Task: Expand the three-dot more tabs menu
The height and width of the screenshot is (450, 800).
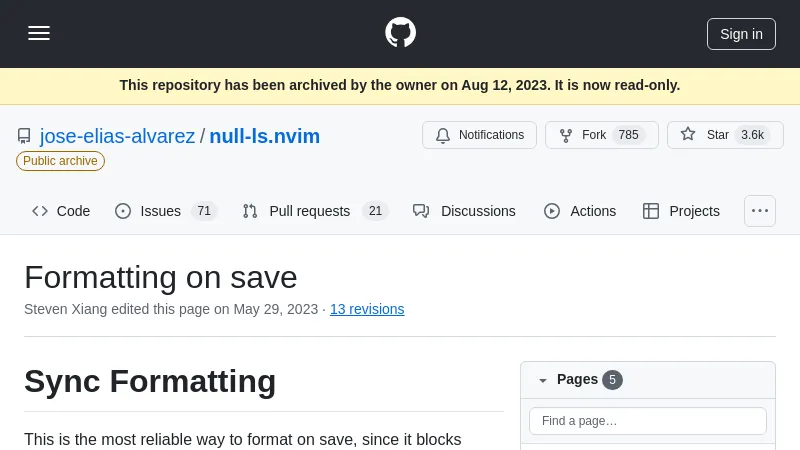Action: pos(760,211)
